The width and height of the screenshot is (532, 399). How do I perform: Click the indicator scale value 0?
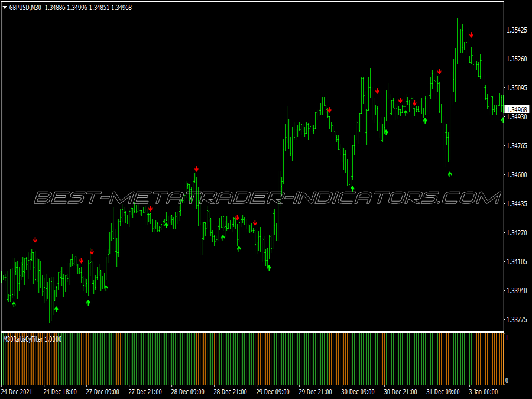(x=507, y=381)
